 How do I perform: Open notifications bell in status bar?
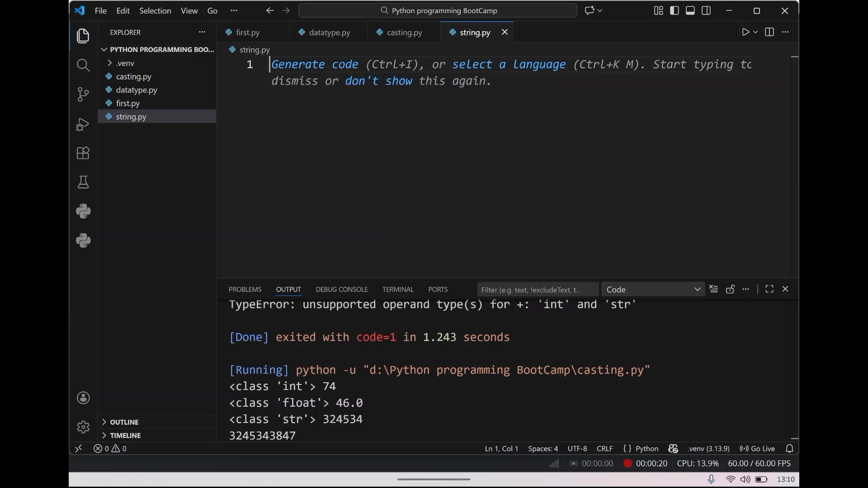click(x=790, y=449)
